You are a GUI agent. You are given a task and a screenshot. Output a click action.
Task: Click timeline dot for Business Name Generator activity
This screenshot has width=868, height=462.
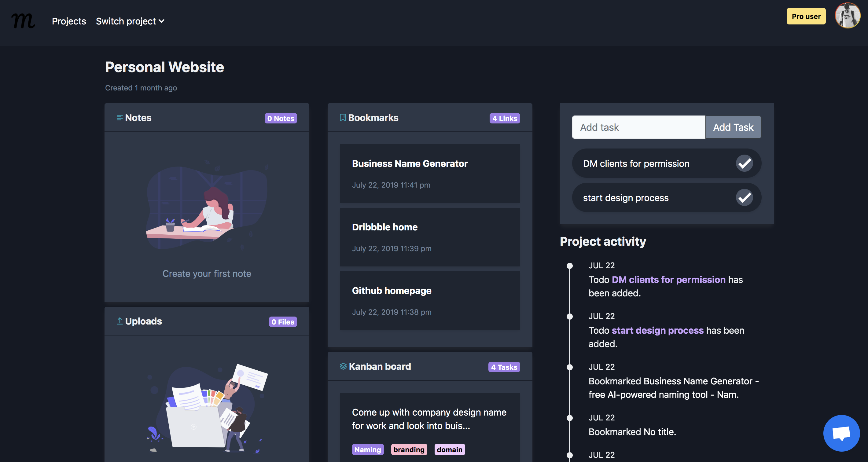coord(569,367)
